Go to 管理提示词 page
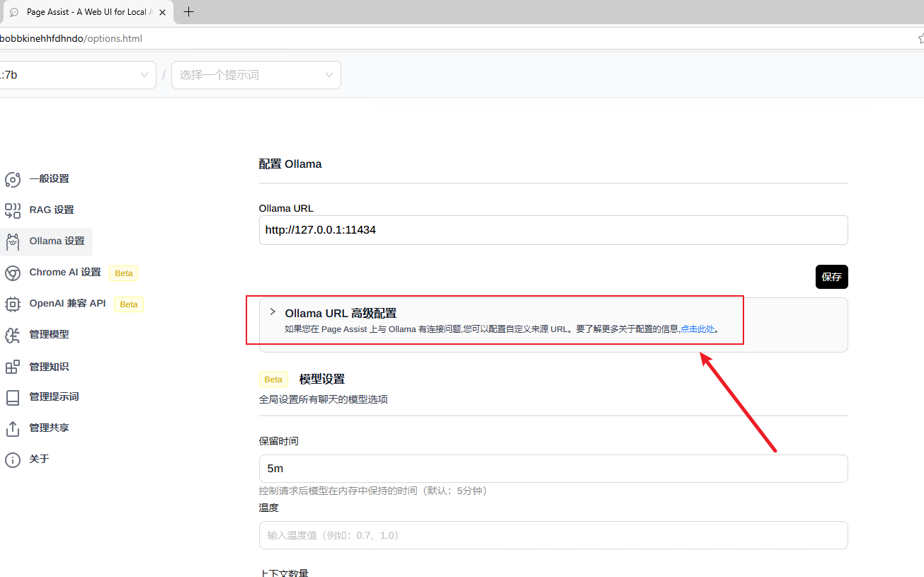 54,397
